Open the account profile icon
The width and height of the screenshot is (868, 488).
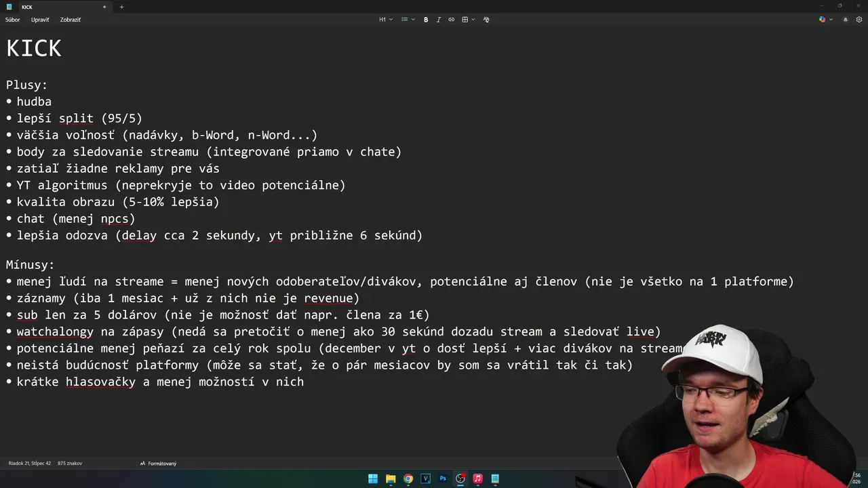[845, 20]
